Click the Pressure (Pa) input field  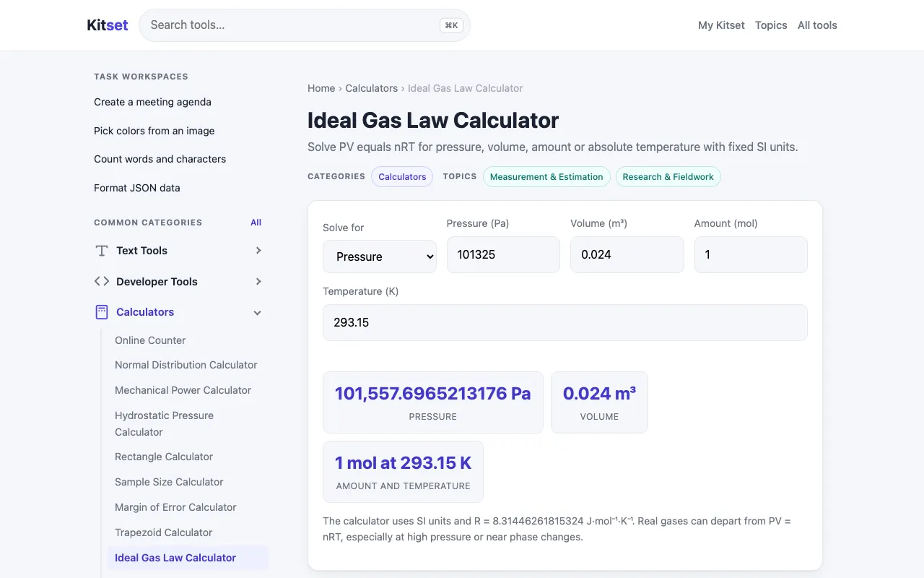pyautogui.click(x=503, y=254)
